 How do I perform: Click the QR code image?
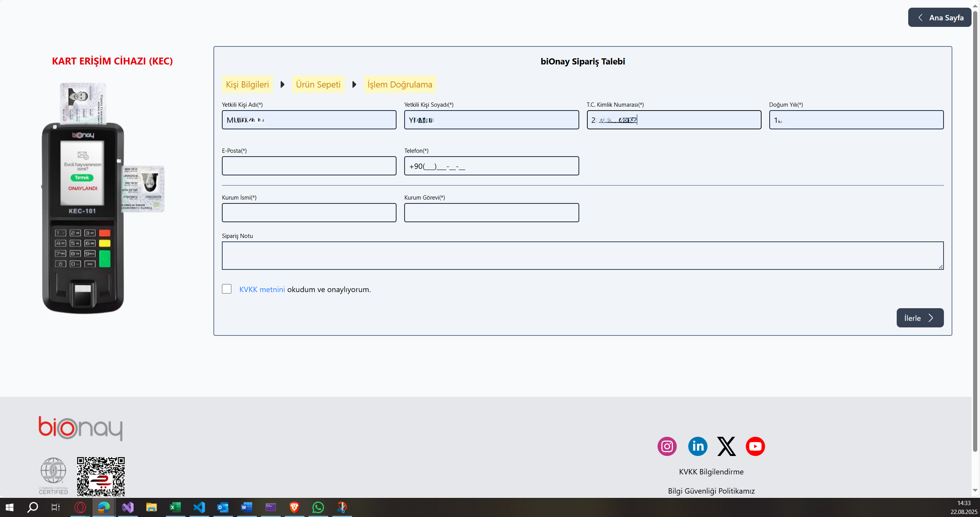(x=101, y=476)
